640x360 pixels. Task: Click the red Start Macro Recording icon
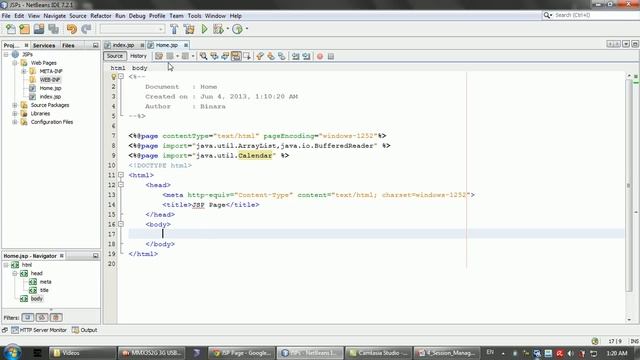[x=320, y=56]
